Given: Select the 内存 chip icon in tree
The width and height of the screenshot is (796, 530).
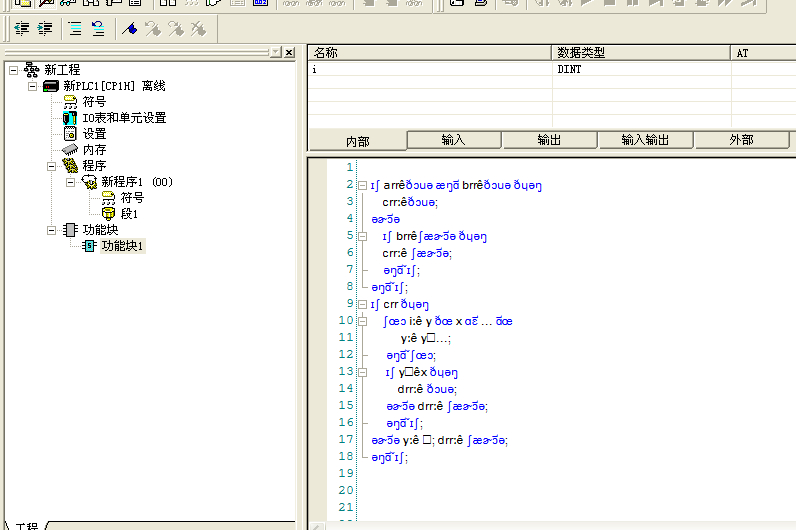Looking at the screenshot, I should [x=70, y=150].
